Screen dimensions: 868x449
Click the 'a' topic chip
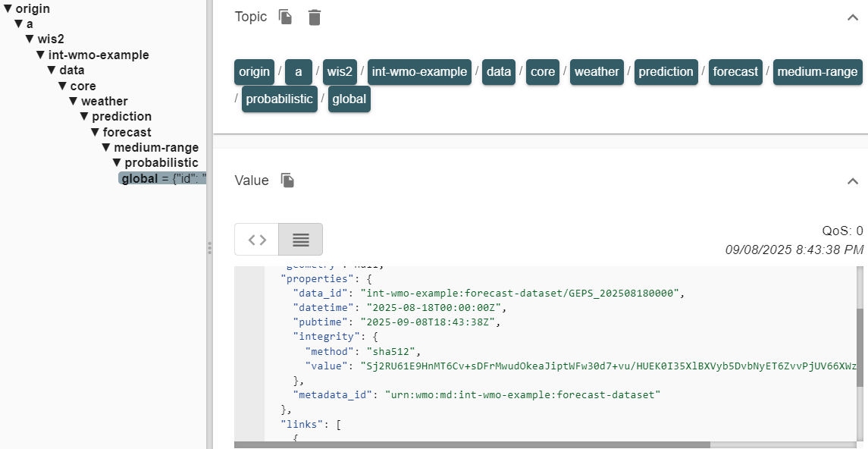pos(299,72)
